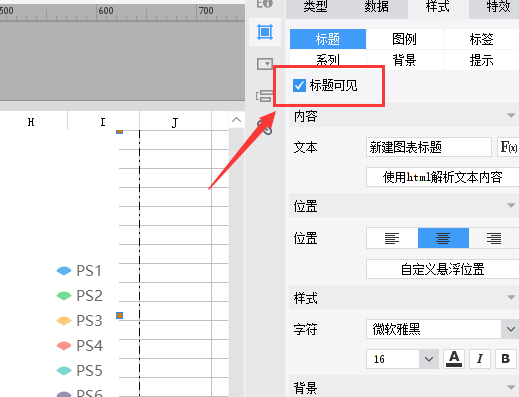Uncheck the 标题可见 checkbox
The width and height of the screenshot is (519, 397).
299,86
